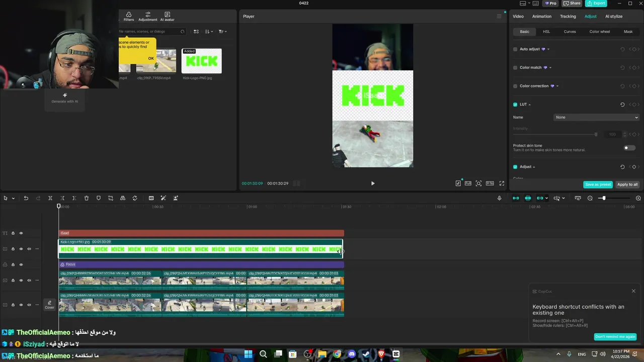Click the HD enhance icon in timeline toolbar
This screenshot has height=362, width=644.
(x=151, y=198)
